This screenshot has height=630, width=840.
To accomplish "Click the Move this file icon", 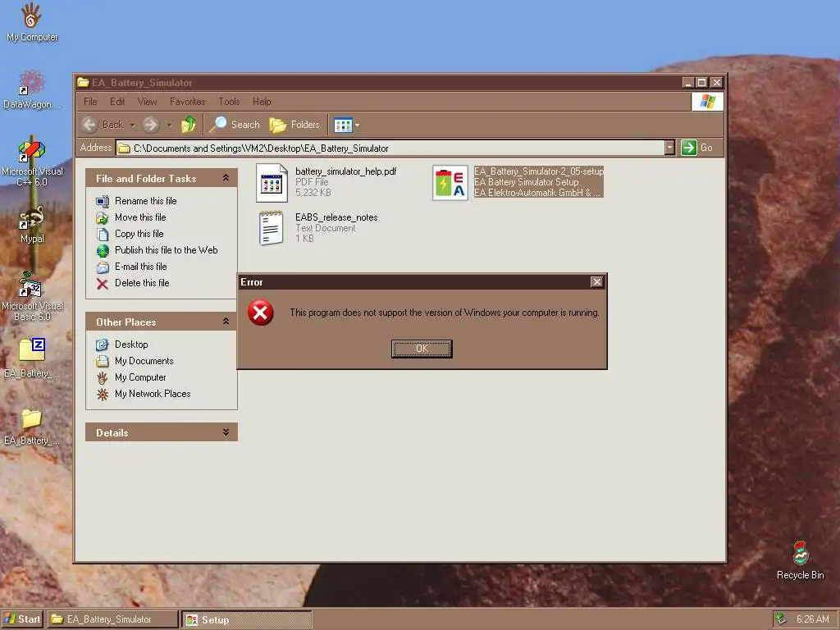I will pos(103,217).
